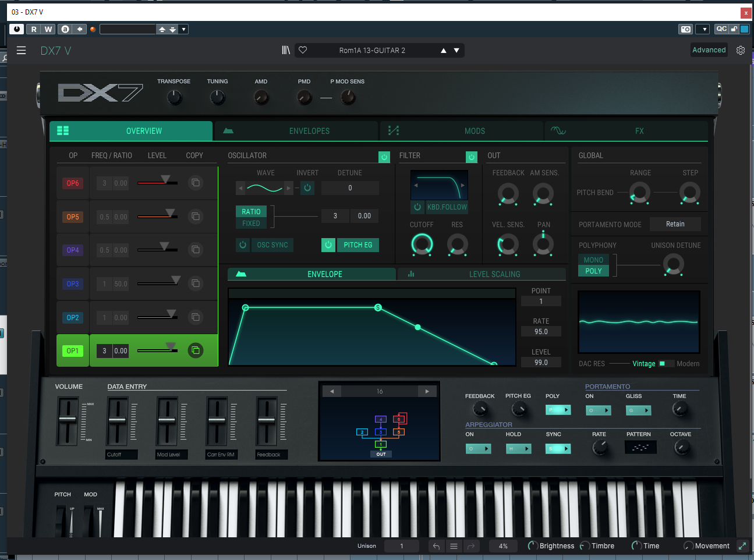The width and height of the screenshot is (754, 560).
Task: Set oscillator mode to RATIO
Action: (x=251, y=212)
